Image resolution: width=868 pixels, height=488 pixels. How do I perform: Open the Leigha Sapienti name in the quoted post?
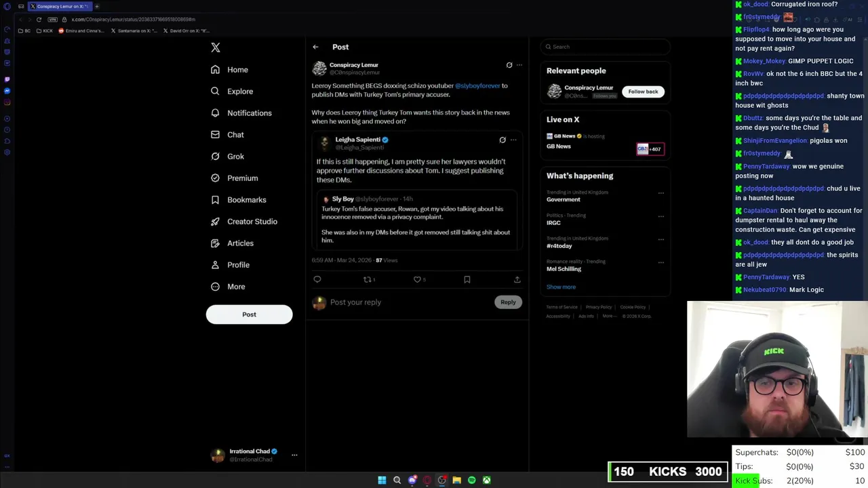coord(357,140)
